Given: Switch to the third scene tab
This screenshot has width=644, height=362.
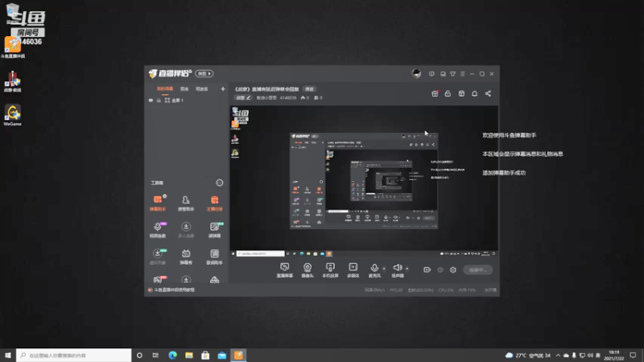Looking at the screenshot, I should [x=202, y=88].
